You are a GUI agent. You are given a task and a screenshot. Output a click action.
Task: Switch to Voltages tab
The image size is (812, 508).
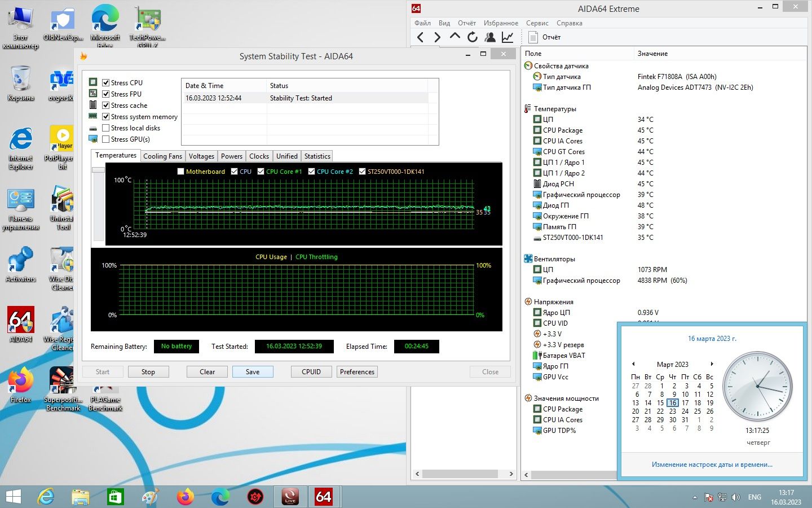(201, 156)
